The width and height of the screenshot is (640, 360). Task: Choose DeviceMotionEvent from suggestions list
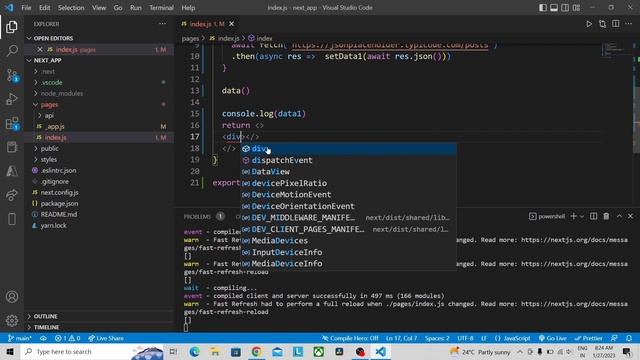(348, 195)
